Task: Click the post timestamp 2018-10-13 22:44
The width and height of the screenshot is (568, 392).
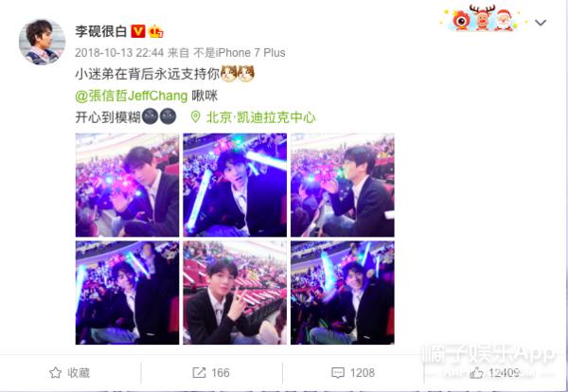Action: pos(119,53)
